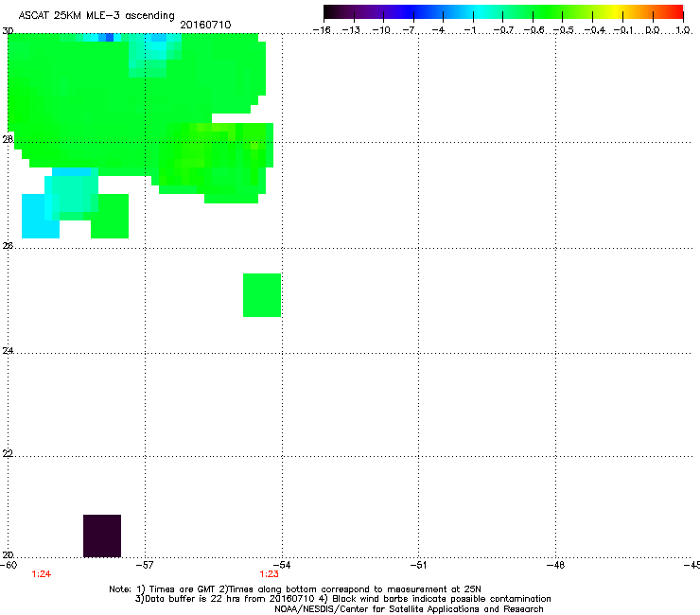
Task: Click the isolated green data square near 25N
Action: [262, 295]
